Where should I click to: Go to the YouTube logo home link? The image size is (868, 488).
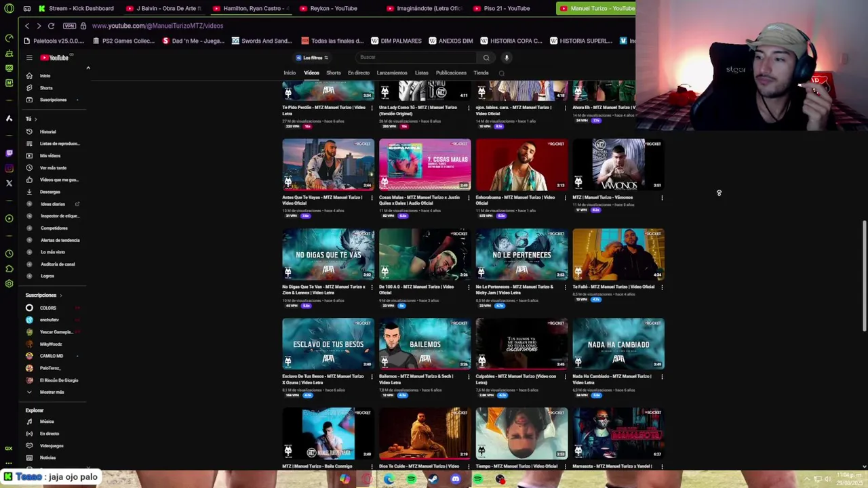tap(54, 58)
